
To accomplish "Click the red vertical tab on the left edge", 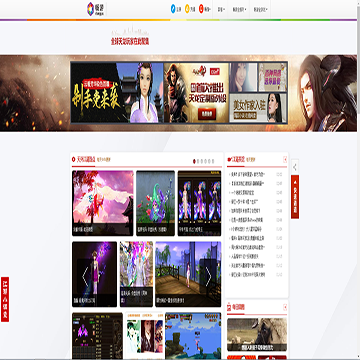I will (x=5, y=299).
